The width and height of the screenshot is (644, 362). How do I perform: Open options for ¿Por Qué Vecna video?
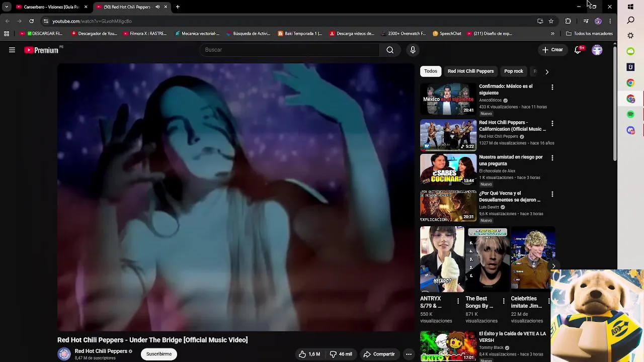click(552, 194)
